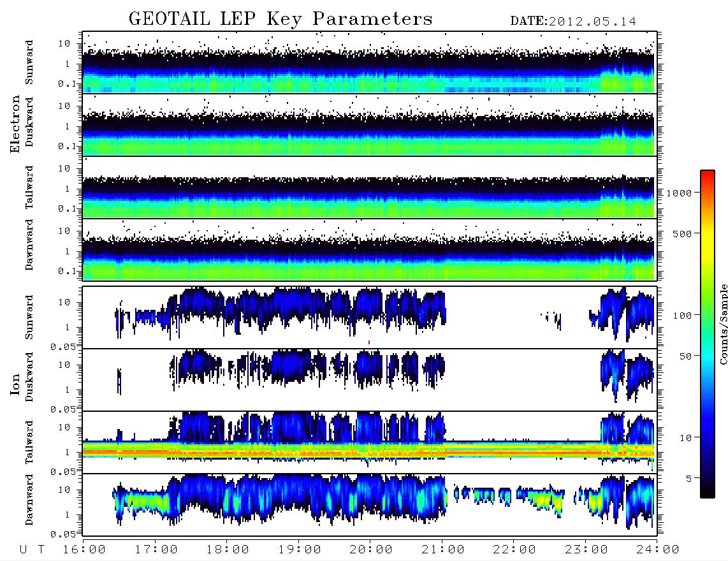Click the "17:00" time tick label

point(156,550)
